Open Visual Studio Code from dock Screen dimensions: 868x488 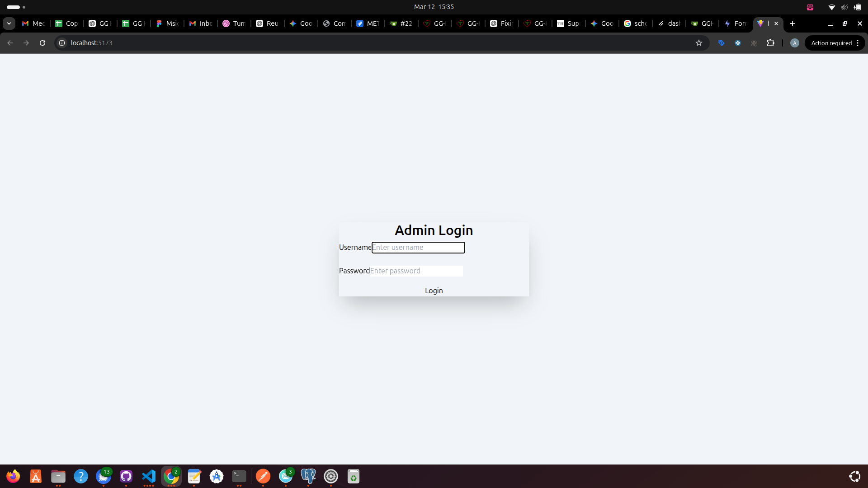pyautogui.click(x=149, y=476)
